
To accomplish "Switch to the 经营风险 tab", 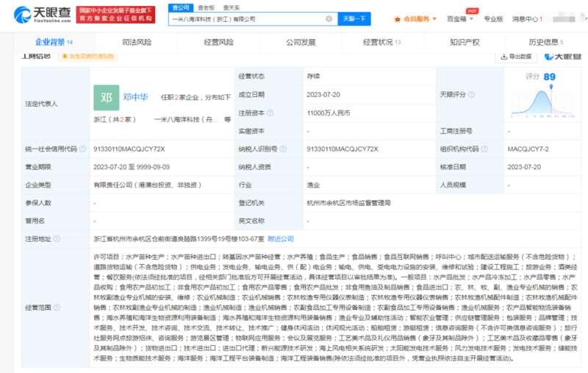I will 218,42.
